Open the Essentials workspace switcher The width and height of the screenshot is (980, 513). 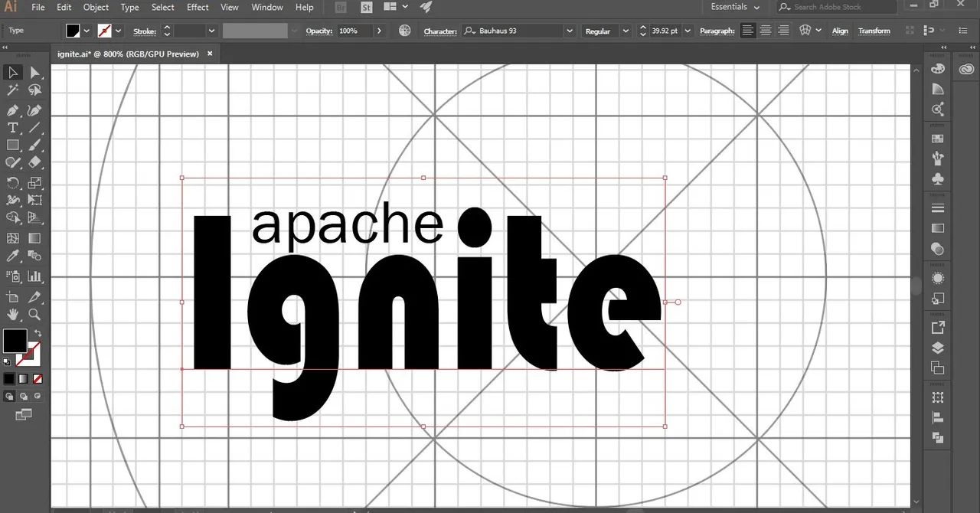[735, 7]
